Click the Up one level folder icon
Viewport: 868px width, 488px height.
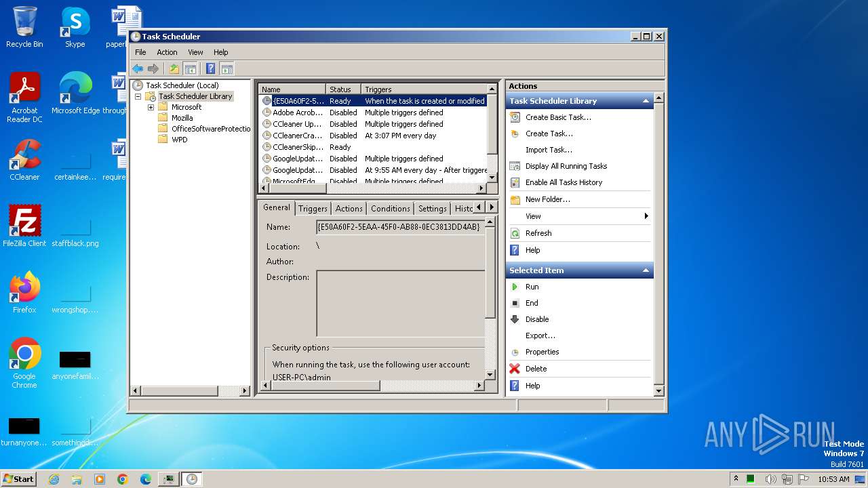tap(174, 68)
